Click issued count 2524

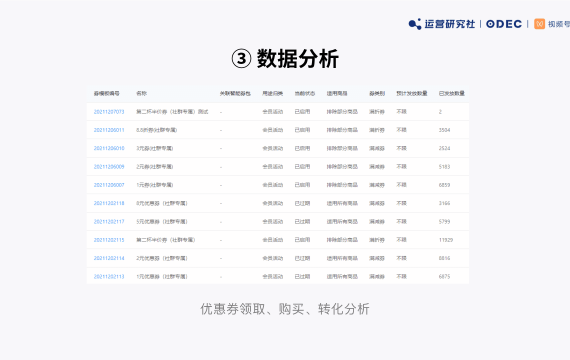pos(444,148)
